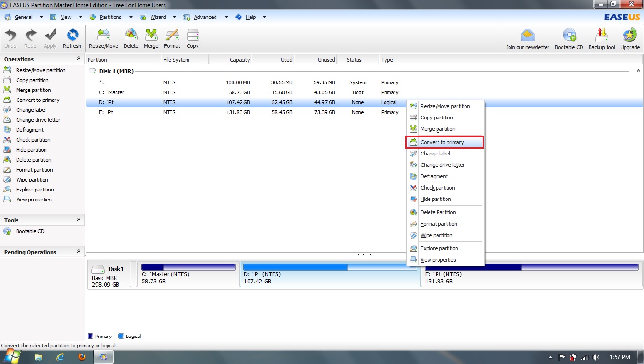This screenshot has height=364, width=644.
Task: Choose Convert to primary in context menu
Action: coord(445,142)
